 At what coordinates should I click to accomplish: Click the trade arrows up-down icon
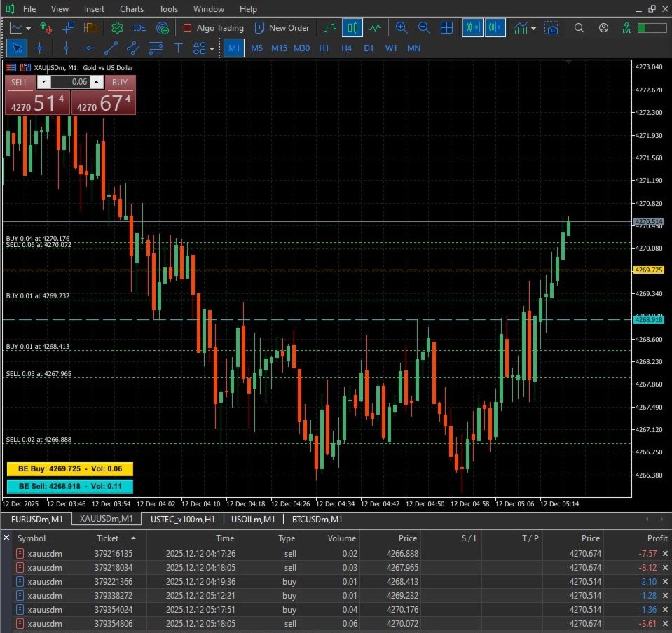[x=46, y=28]
